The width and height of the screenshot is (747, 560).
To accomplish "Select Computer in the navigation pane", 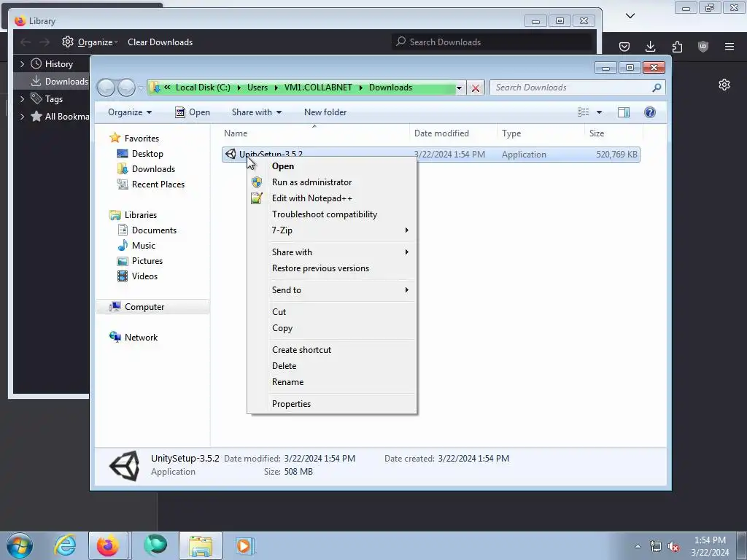I will 144,307.
